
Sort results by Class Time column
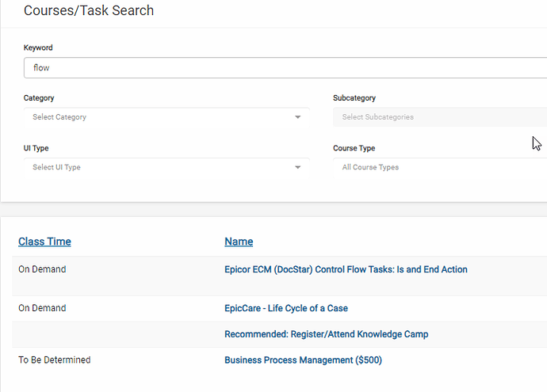44,242
